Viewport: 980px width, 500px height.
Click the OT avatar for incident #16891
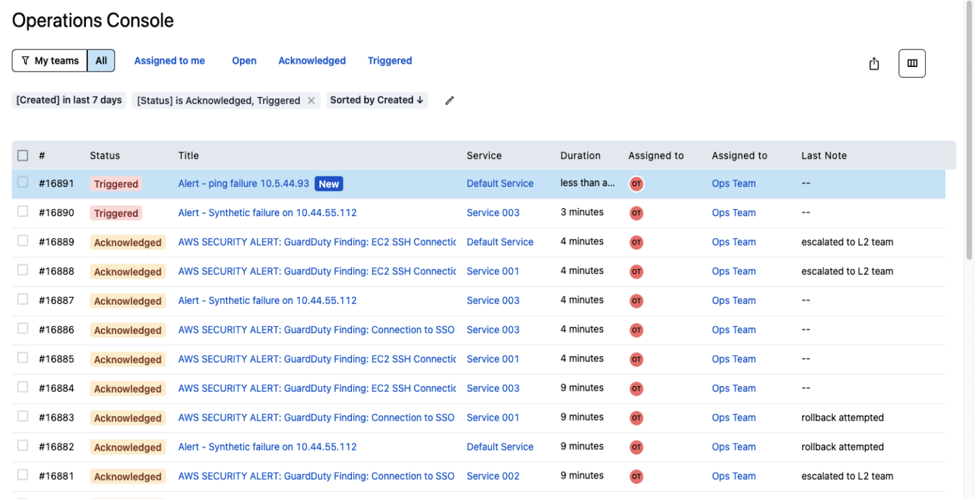tap(636, 184)
